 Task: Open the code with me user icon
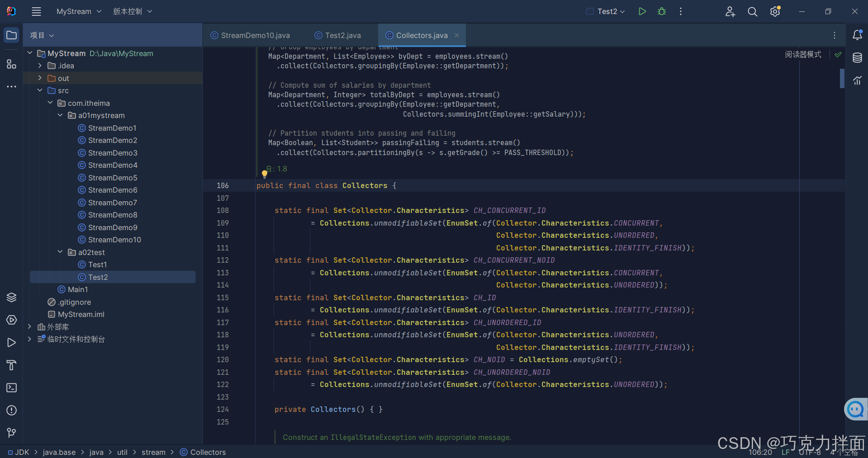click(730, 12)
